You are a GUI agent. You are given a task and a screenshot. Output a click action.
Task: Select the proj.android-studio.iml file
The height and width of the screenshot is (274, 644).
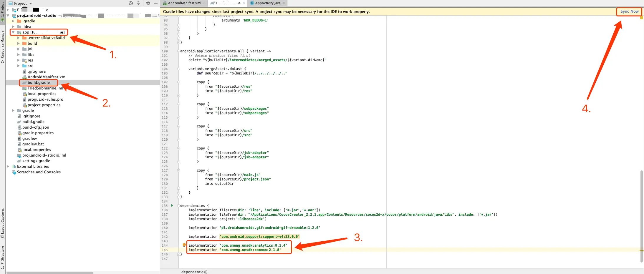tap(44, 155)
